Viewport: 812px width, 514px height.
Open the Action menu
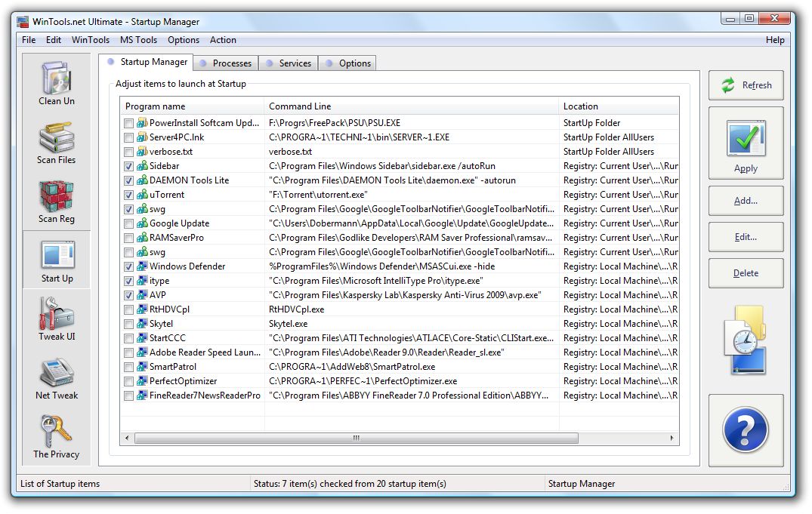[223, 40]
